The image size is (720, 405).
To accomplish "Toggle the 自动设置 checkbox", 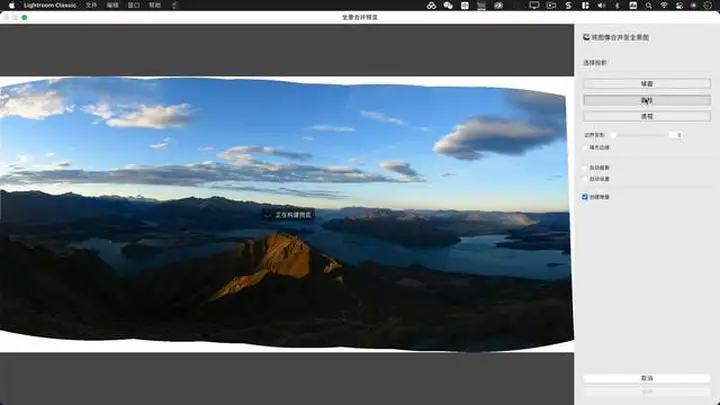I will (x=586, y=179).
